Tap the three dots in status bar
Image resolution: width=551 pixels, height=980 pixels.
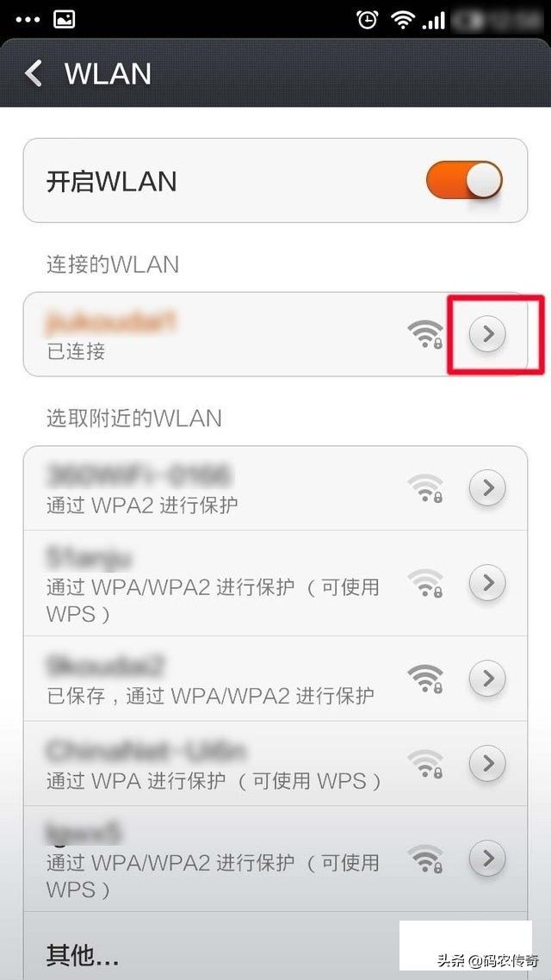(28, 20)
